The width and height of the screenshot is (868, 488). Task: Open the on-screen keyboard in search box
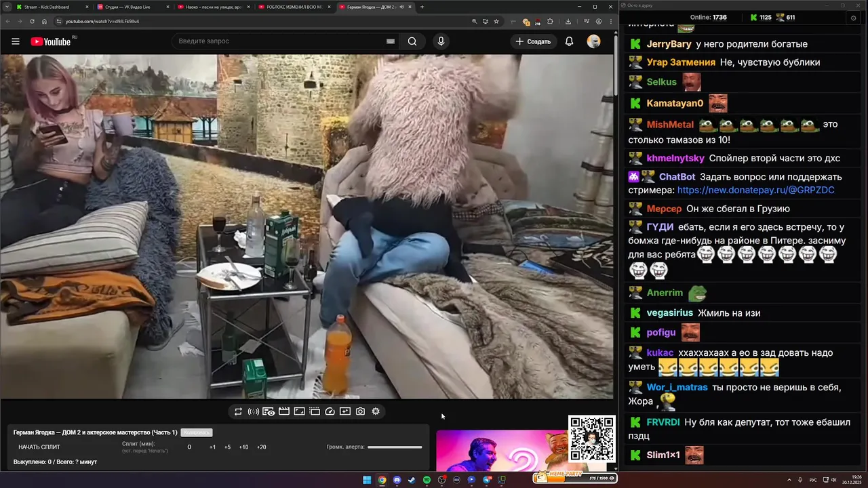391,41
